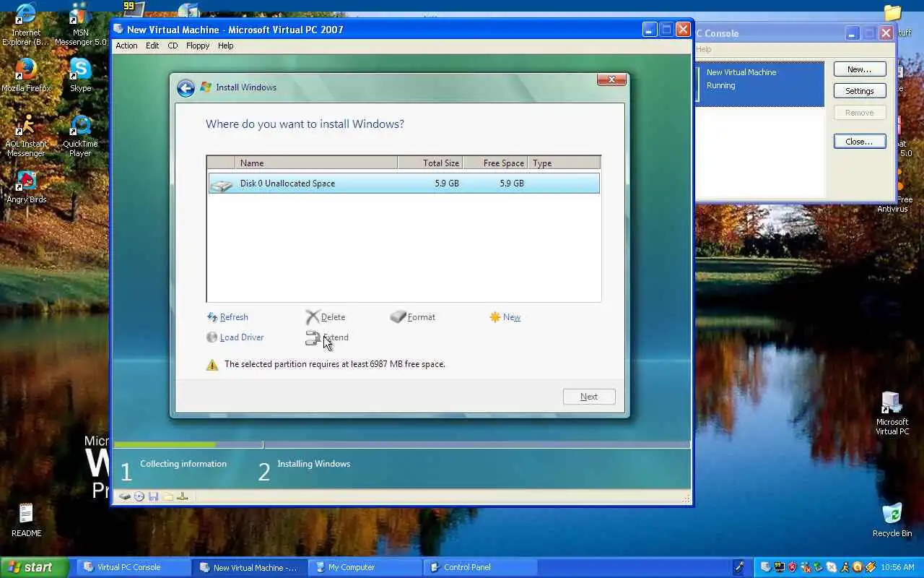Screen dimensions: 924x578
Task: Select New Virtual Machine entry in console list
Action: (x=760, y=84)
